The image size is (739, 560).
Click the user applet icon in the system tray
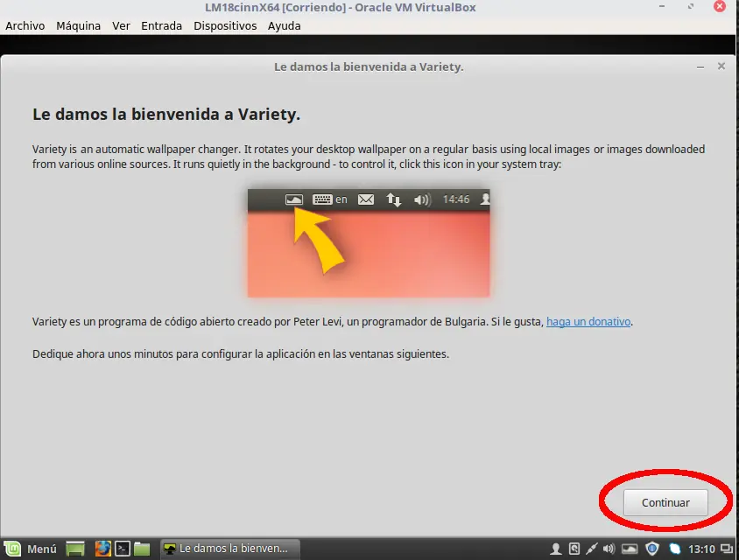(x=556, y=549)
